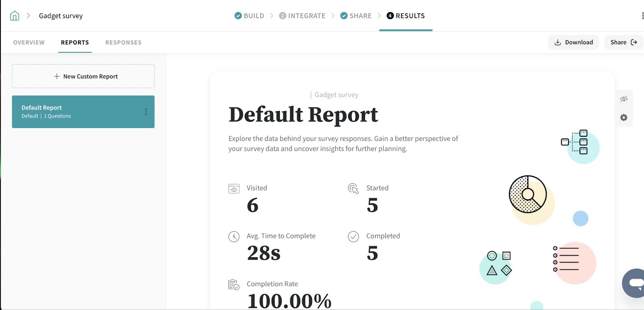Toggle the hidden-eye visibility icon

coord(624,99)
